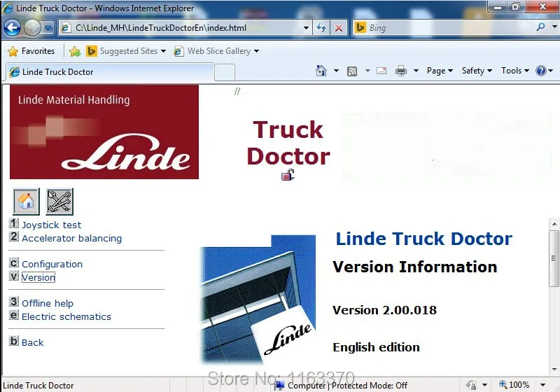Image resolution: width=560 pixels, height=392 pixels.
Task: Click the content pane scrollbar thumb
Action: [554, 258]
